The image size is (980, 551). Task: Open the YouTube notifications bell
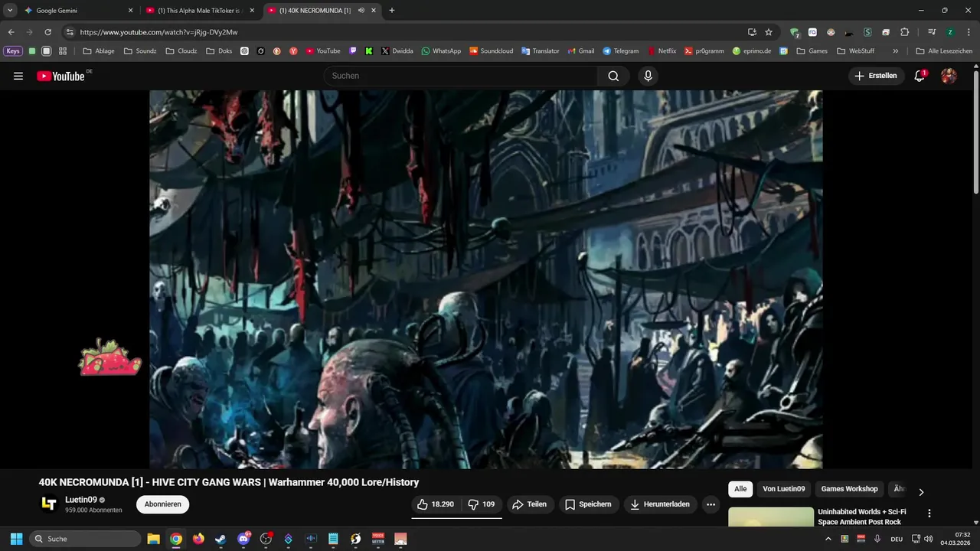[920, 76]
